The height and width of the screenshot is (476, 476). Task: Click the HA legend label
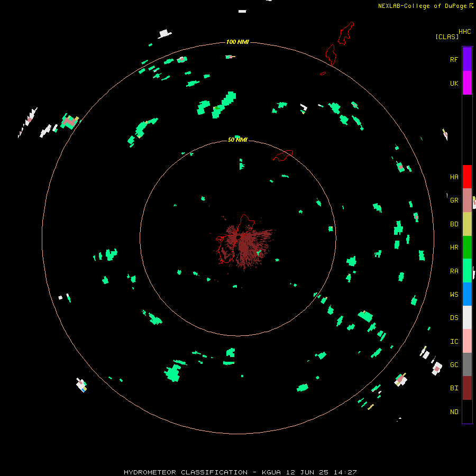click(454, 177)
